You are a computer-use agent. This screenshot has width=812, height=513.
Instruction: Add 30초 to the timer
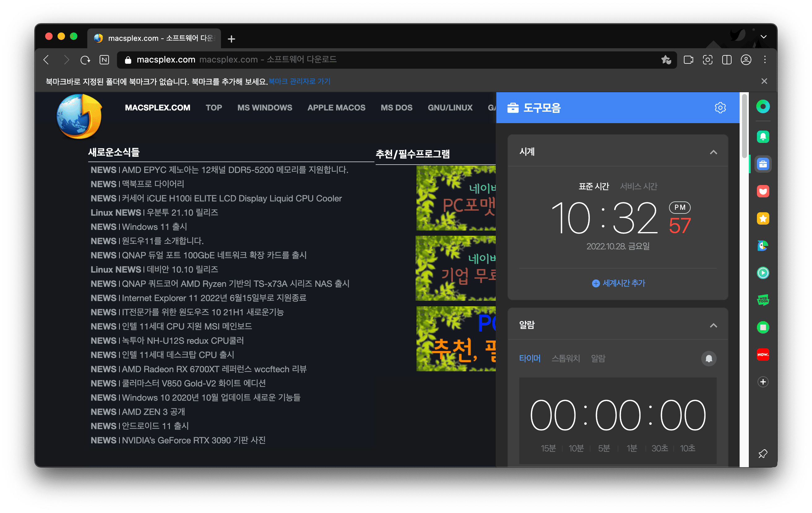point(659,448)
